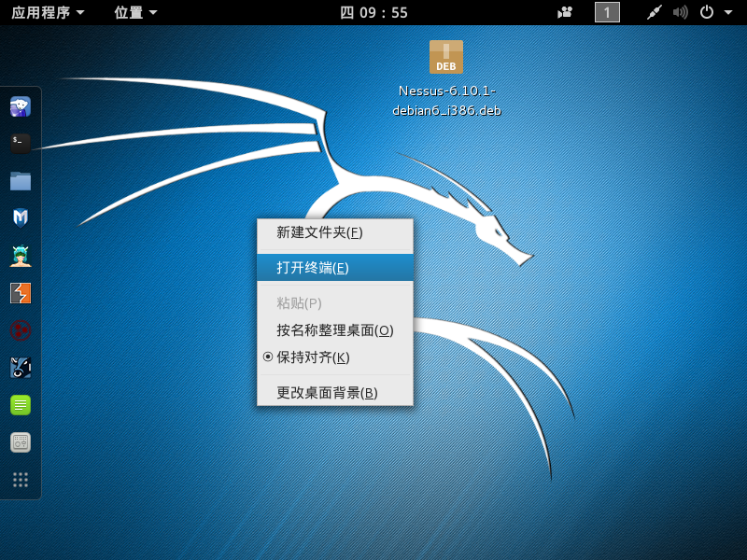Open the green Leafpad notes icon
The height and width of the screenshot is (560, 747).
(x=21, y=405)
